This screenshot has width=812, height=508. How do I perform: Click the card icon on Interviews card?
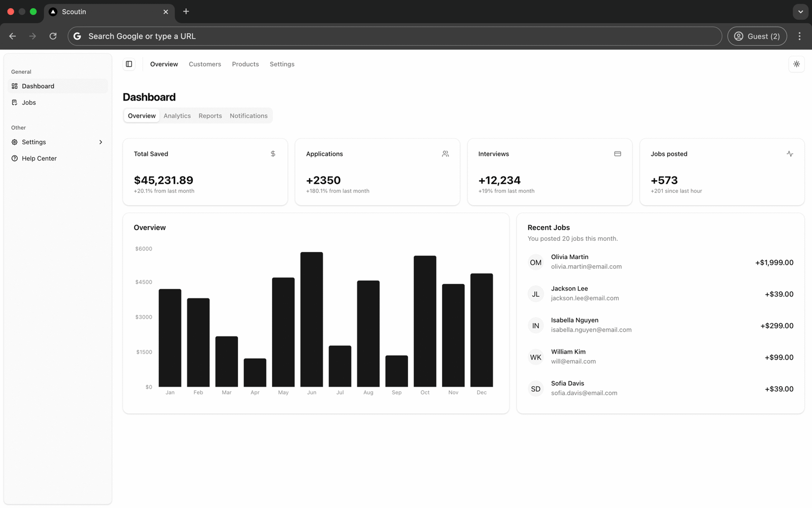tap(618, 153)
